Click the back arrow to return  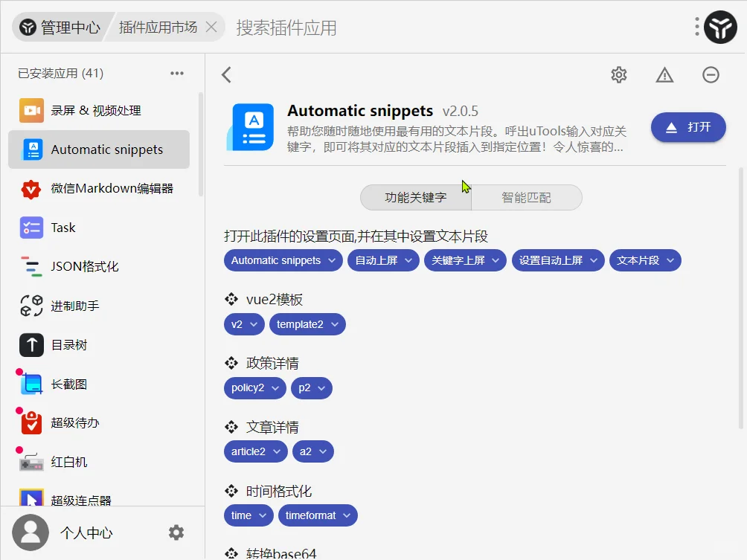225,74
